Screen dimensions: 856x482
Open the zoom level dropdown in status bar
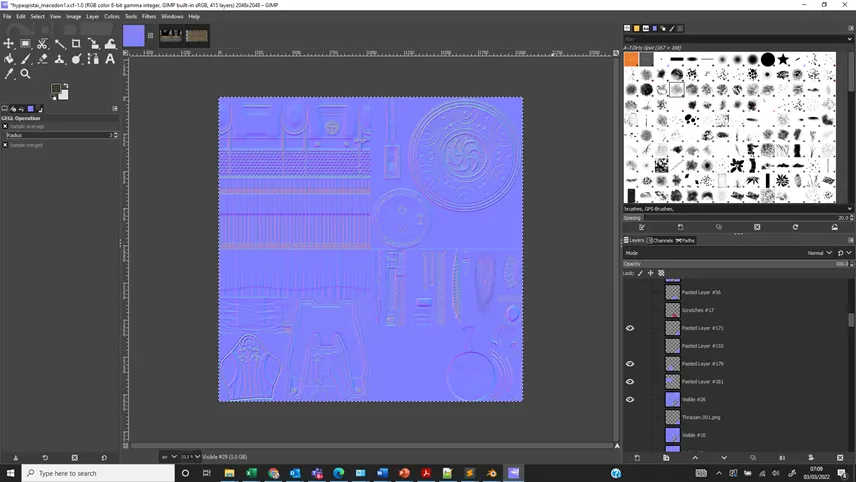pyautogui.click(x=191, y=457)
